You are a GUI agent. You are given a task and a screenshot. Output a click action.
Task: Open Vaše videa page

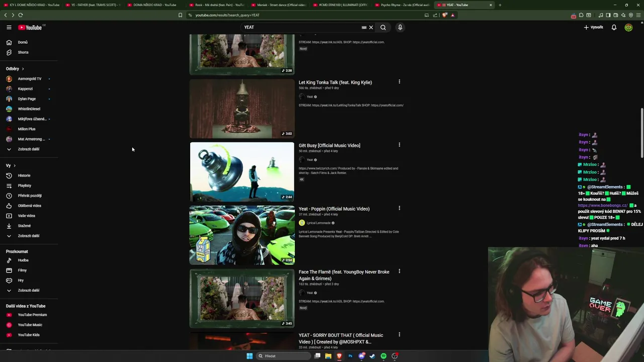click(x=27, y=216)
